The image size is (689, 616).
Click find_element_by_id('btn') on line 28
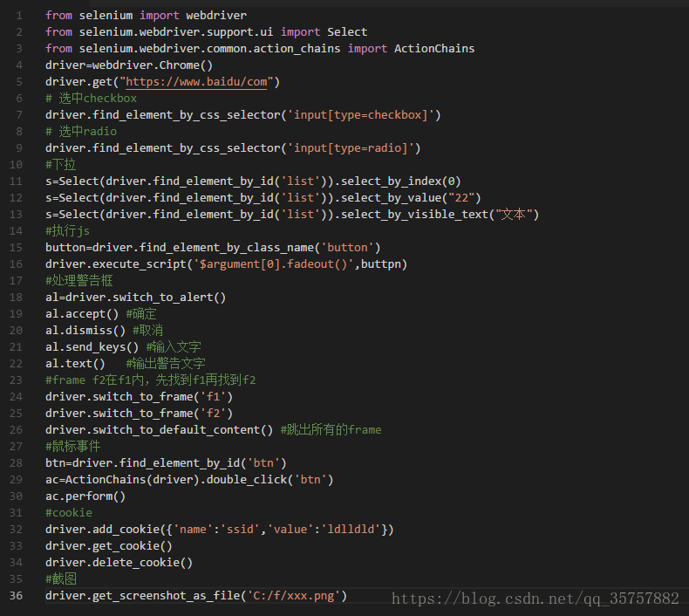(x=203, y=463)
